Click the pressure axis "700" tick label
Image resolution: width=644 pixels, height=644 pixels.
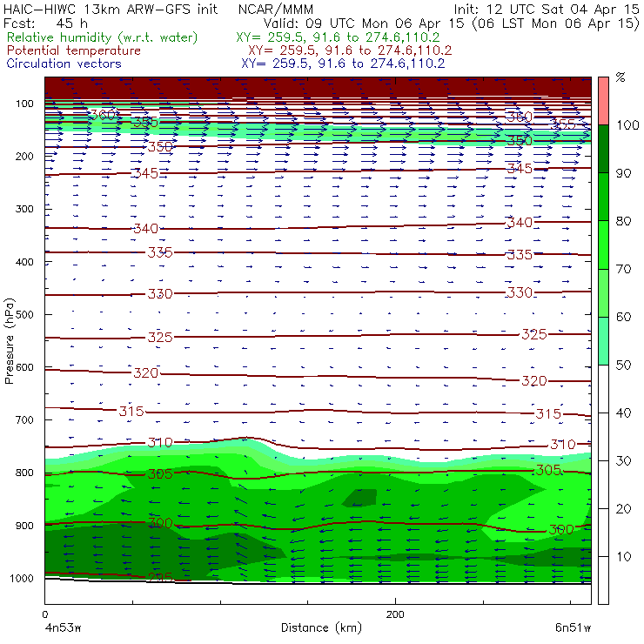click(x=24, y=419)
